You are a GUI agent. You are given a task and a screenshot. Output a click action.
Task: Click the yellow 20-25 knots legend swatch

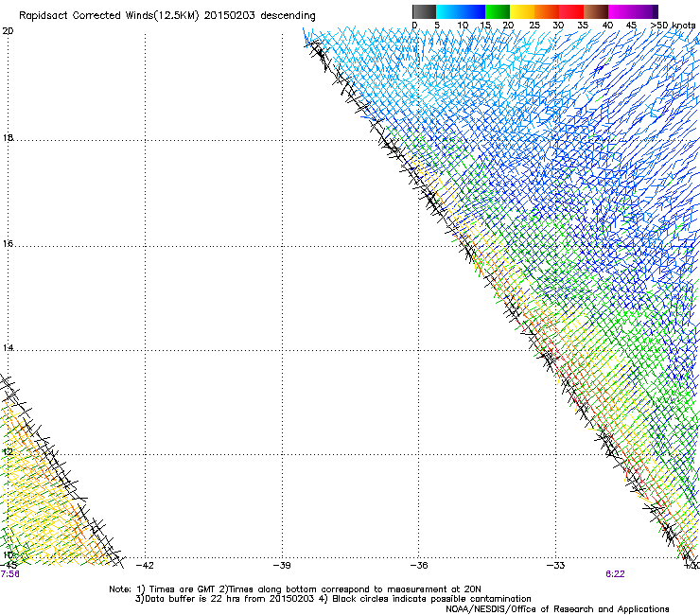tap(522, 11)
